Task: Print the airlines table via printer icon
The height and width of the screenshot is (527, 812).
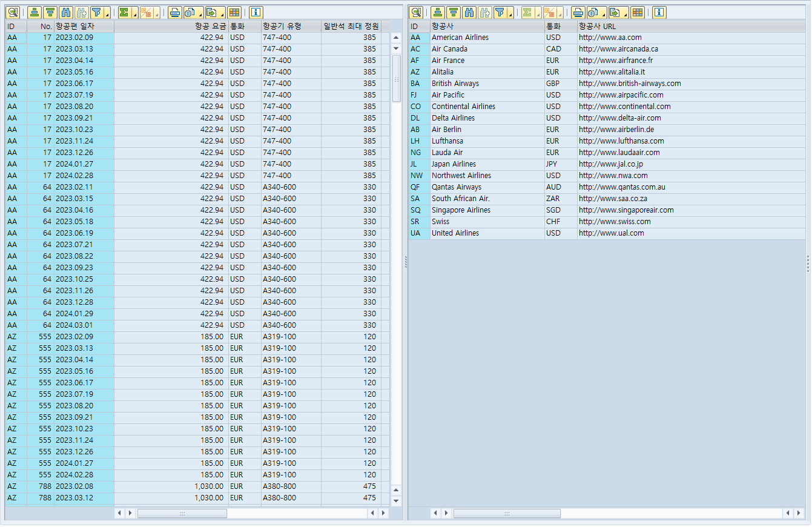Action: pyautogui.click(x=578, y=12)
